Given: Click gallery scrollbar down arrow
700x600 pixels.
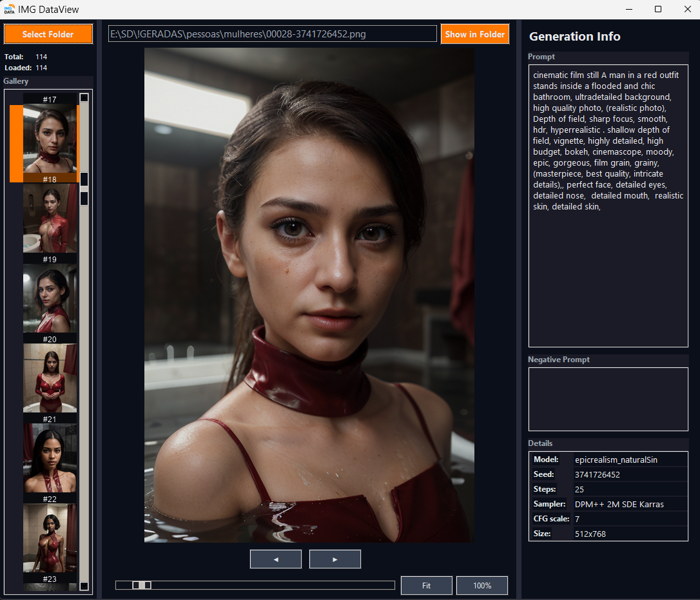Looking at the screenshot, I should click(84, 586).
